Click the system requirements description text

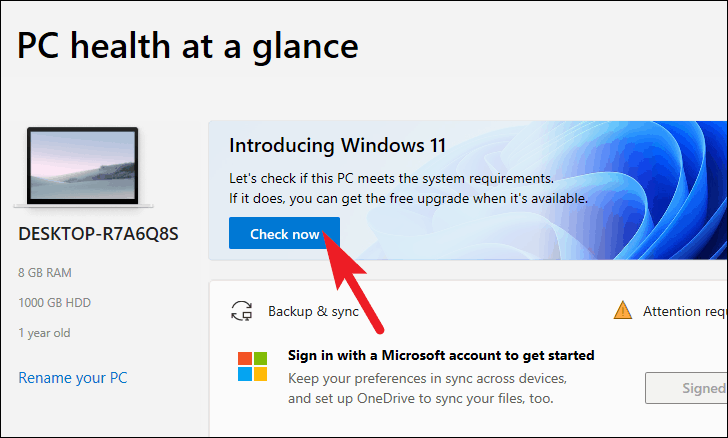click(x=391, y=178)
